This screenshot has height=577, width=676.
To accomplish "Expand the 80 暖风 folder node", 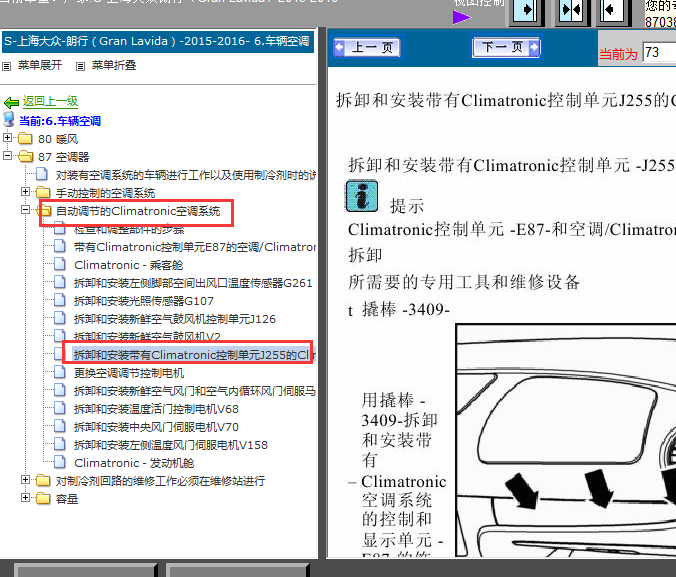I will (x=7, y=138).
